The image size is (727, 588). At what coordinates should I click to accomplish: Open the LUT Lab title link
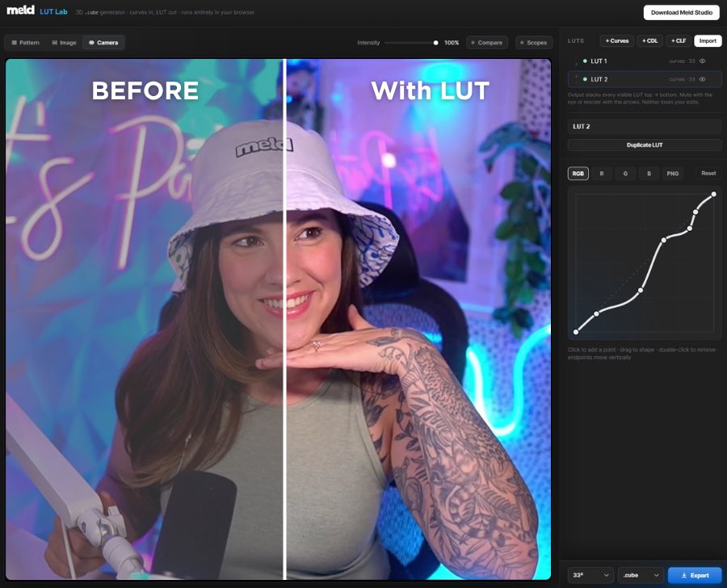pos(53,11)
